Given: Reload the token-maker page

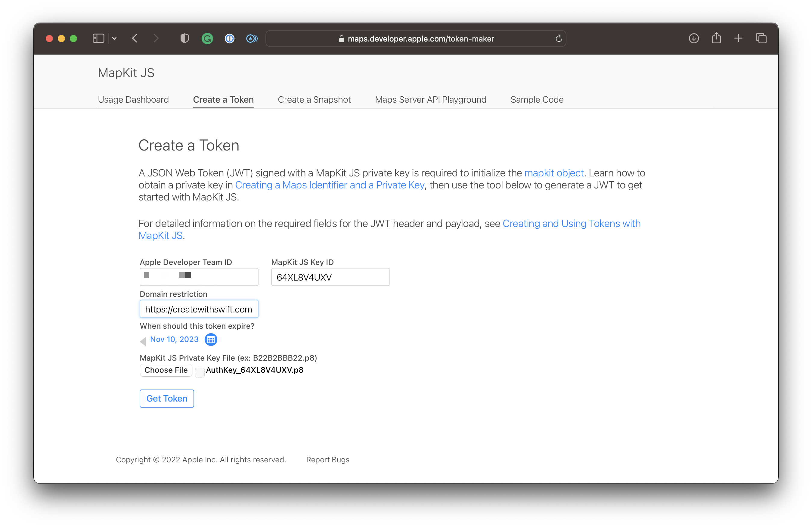Looking at the screenshot, I should click(559, 39).
